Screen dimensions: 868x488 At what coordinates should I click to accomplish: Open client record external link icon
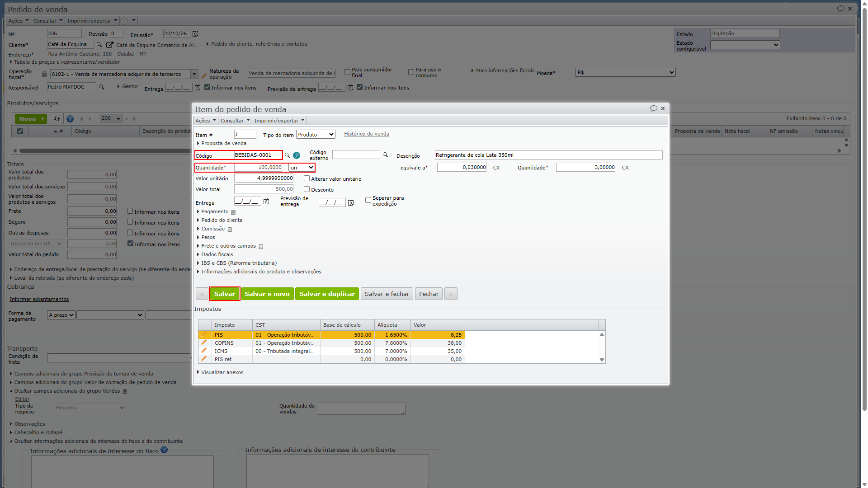click(109, 45)
